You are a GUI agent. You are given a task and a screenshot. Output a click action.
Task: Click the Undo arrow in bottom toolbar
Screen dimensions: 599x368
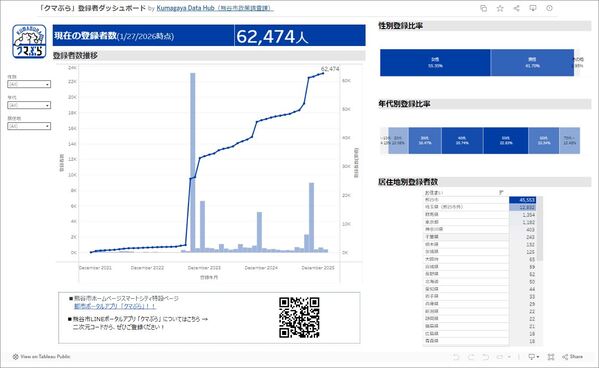point(455,357)
